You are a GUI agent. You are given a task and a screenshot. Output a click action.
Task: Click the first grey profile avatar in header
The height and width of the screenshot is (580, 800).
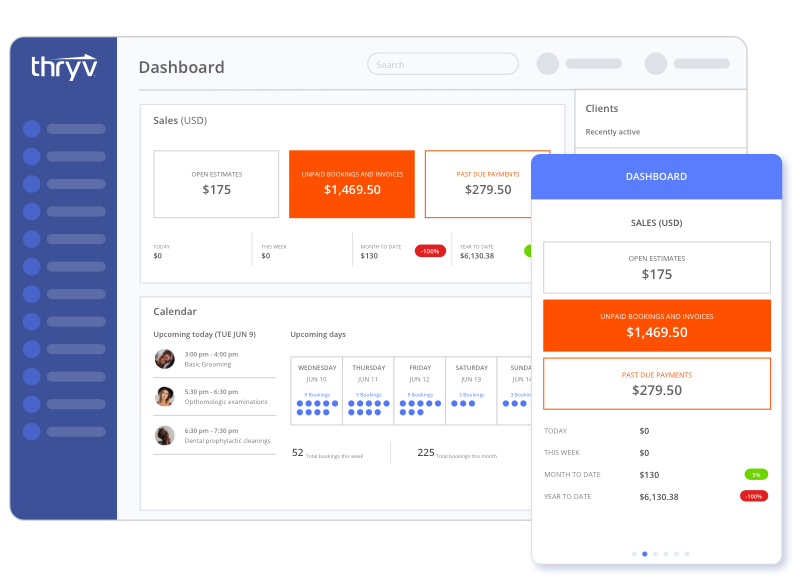tap(548, 64)
